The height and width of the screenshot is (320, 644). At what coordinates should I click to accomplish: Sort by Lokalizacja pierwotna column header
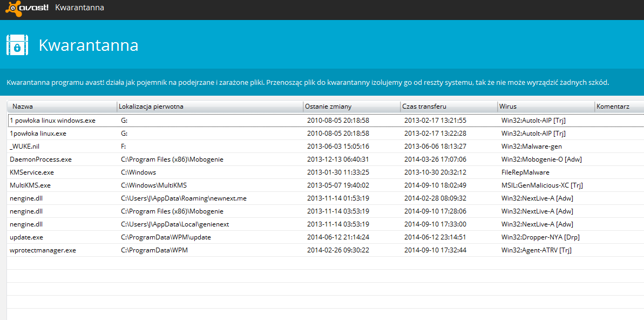click(210, 106)
